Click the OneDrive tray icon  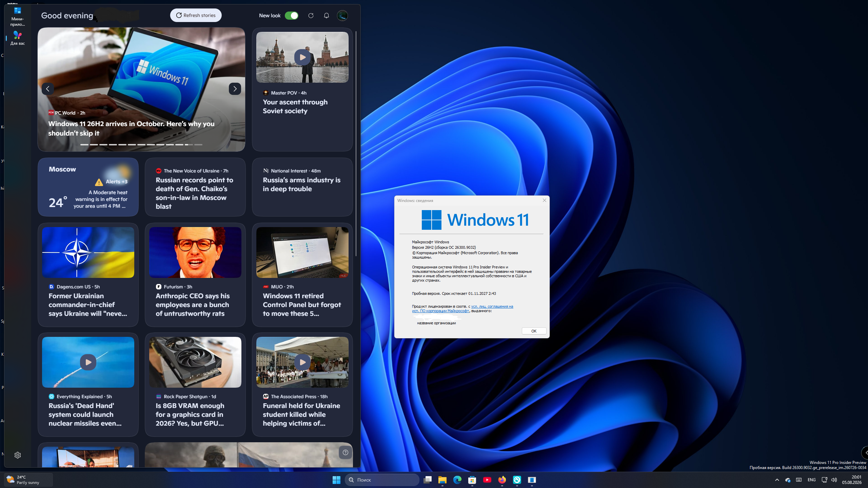(x=788, y=480)
